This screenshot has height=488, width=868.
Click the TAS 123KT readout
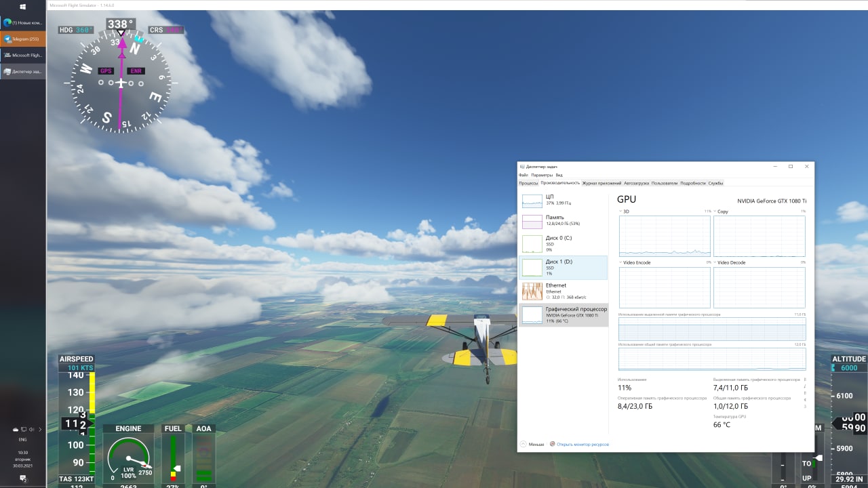click(x=76, y=479)
